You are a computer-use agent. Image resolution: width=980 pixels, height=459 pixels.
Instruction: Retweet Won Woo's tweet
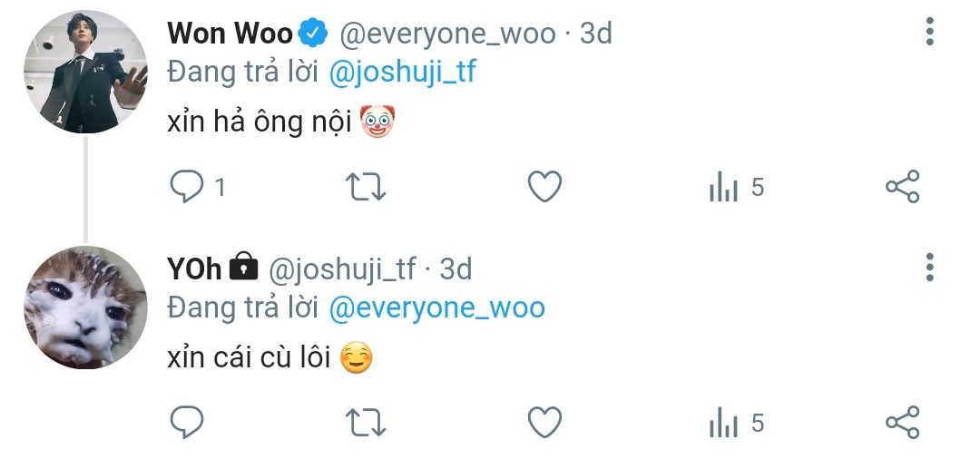tap(367, 187)
